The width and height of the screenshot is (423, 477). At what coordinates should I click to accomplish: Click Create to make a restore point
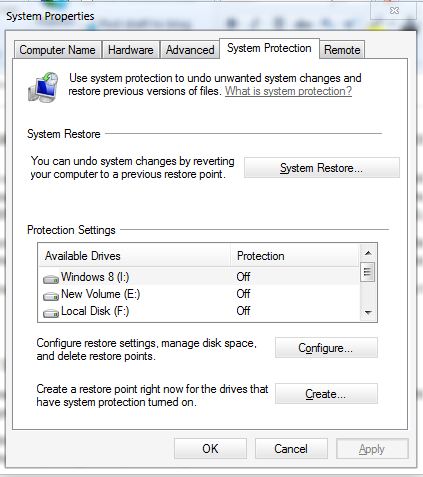point(326,394)
